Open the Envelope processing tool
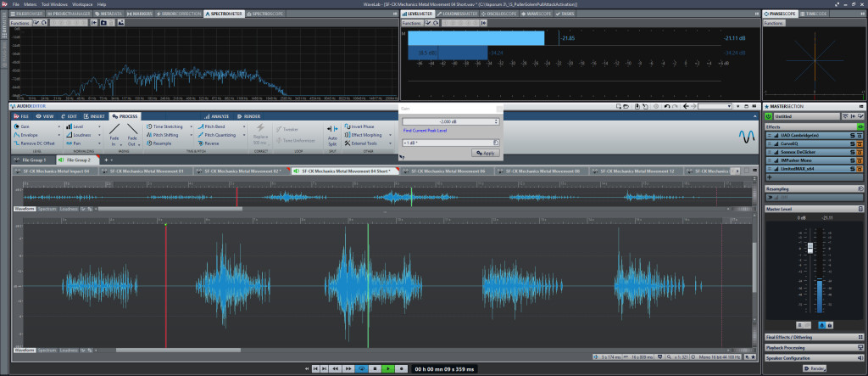This screenshot has width=868, height=376. click(28, 135)
